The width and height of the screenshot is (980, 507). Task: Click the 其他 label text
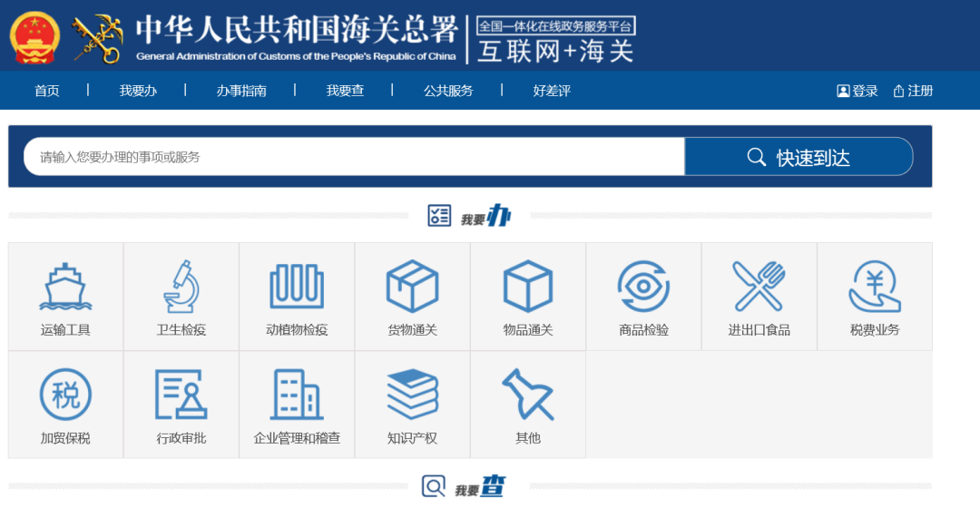(528, 438)
